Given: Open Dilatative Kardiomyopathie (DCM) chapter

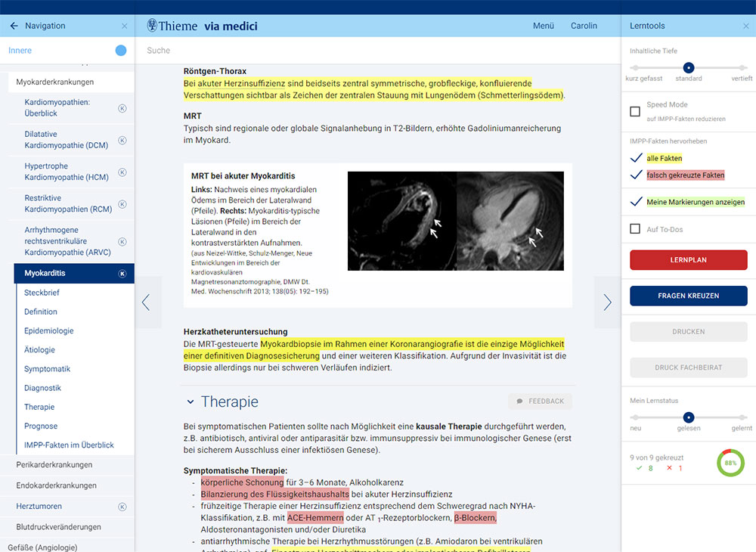Looking at the screenshot, I should tap(66, 140).
